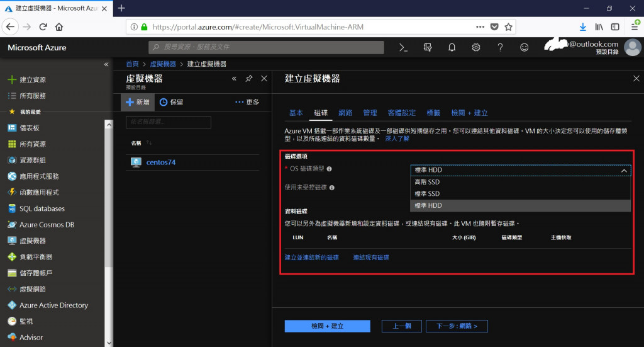Switch to 標籤 tab

[x=433, y=113]
